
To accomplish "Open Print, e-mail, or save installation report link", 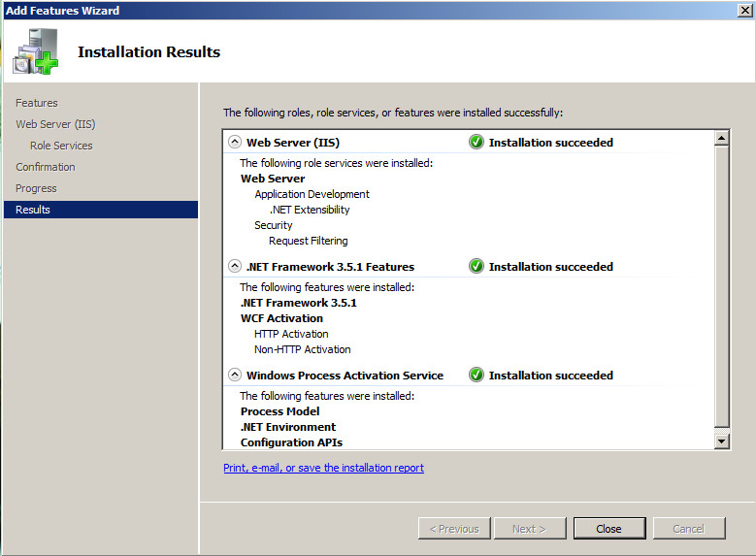I will pos(323,468).
